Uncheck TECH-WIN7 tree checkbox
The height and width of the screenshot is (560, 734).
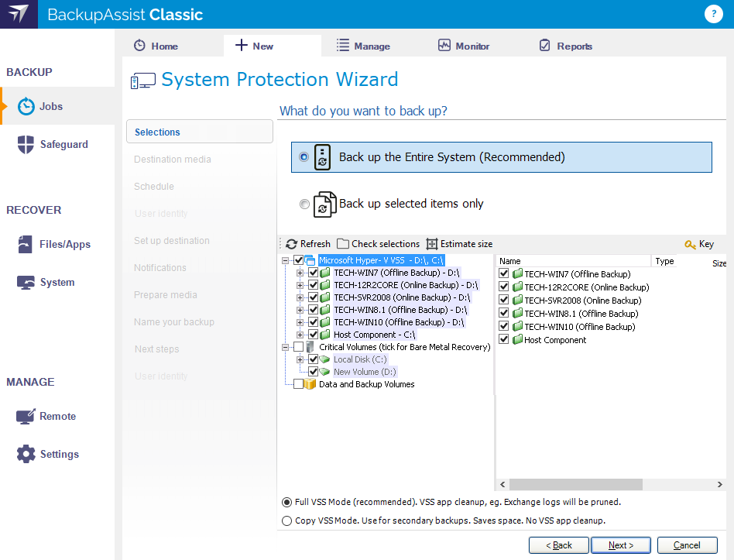coord(313,273)
